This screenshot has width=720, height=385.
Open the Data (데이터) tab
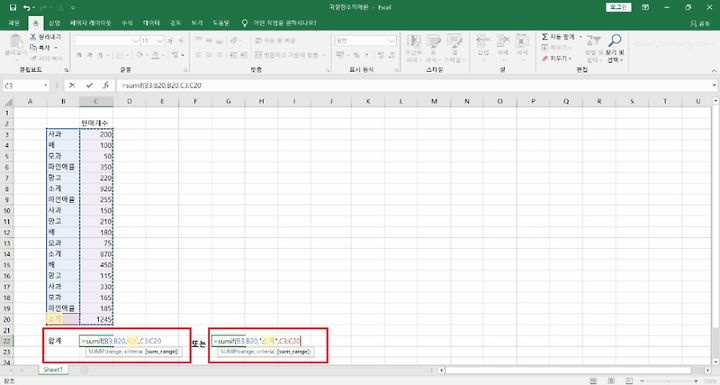point(151,23)
